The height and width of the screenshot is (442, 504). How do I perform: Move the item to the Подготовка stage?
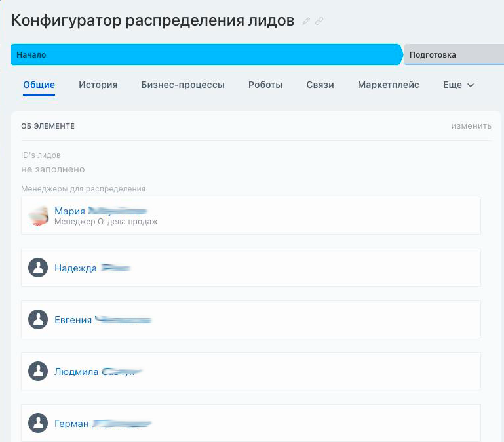tap(452, 55)
